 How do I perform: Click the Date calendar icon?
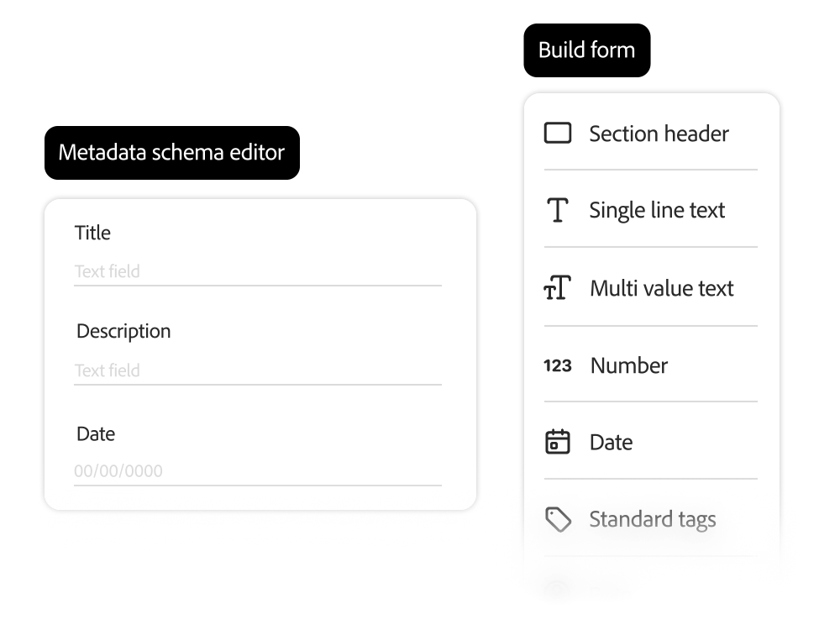tap(558, 442)
